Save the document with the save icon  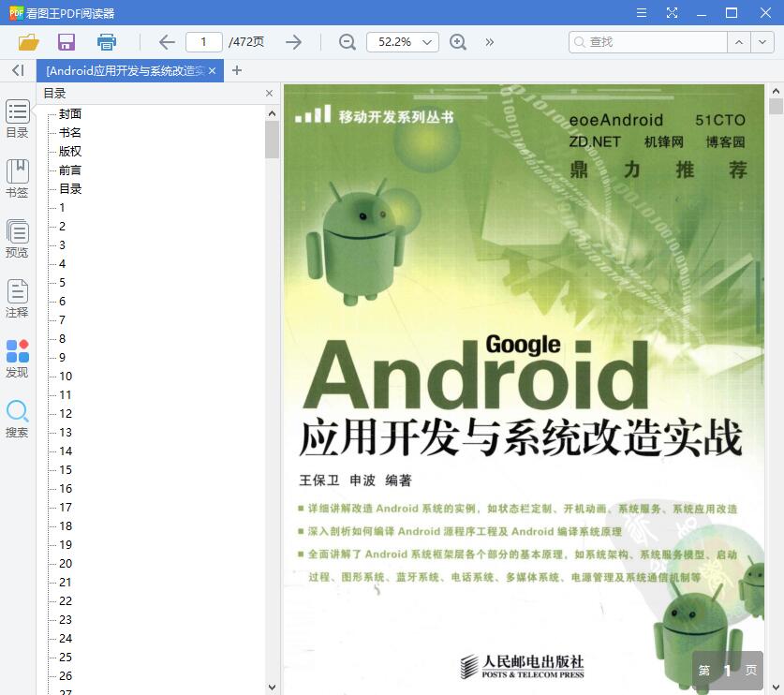pyautogui.click(x=66, y=42)
